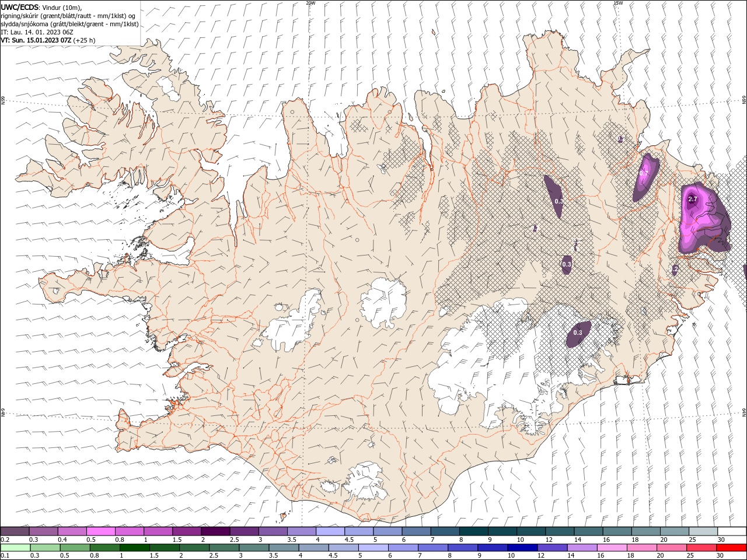The image size is (747, 560).
Task: Pick snow legend swatch between 2.5 and 3
Action: pyautogui.click(x=244, y=531)
